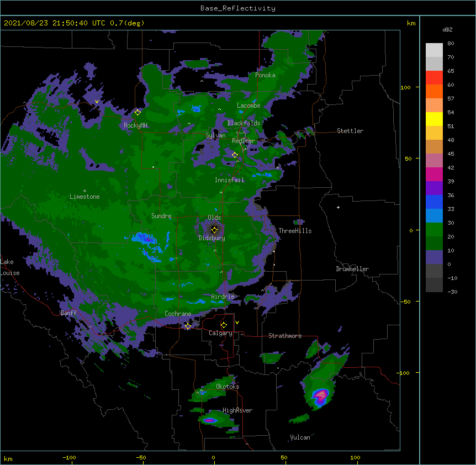Click the yellow V marker northwest of RockyMH

tap(97, 102)
